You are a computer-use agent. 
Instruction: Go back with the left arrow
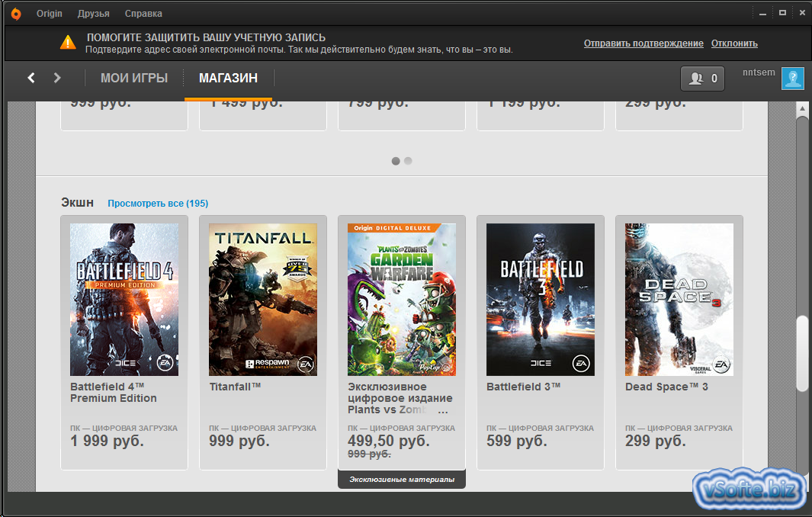tap(31, 78)
